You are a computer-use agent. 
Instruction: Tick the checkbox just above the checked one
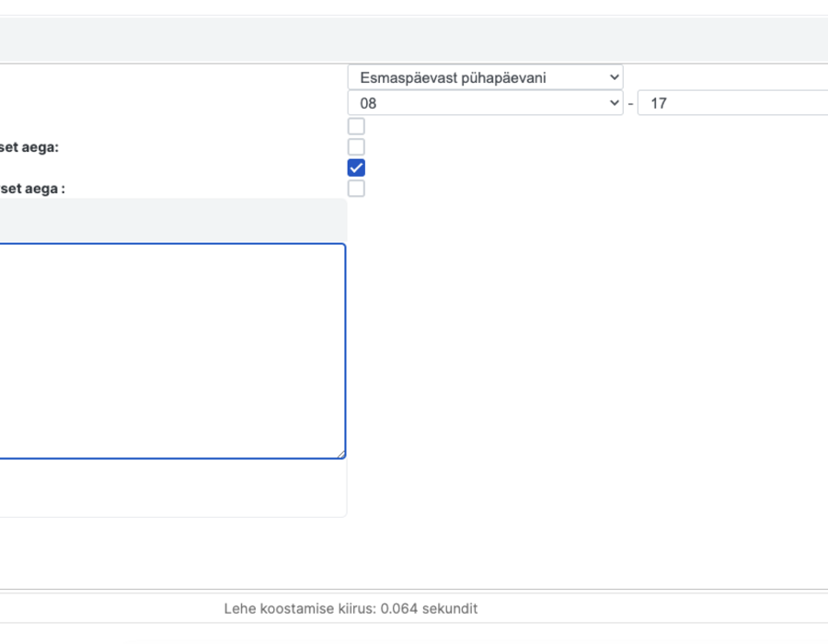coord(356,147)
